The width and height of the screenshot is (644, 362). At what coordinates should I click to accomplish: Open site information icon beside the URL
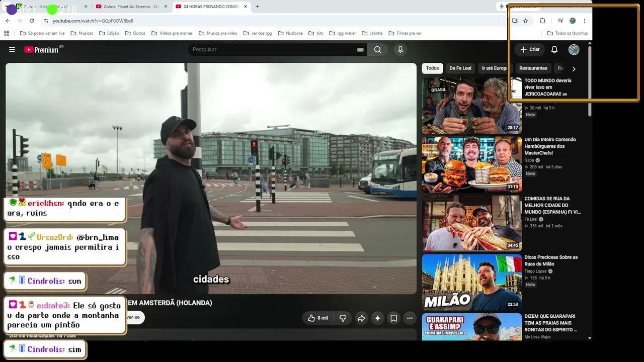[x=46, y=21]
